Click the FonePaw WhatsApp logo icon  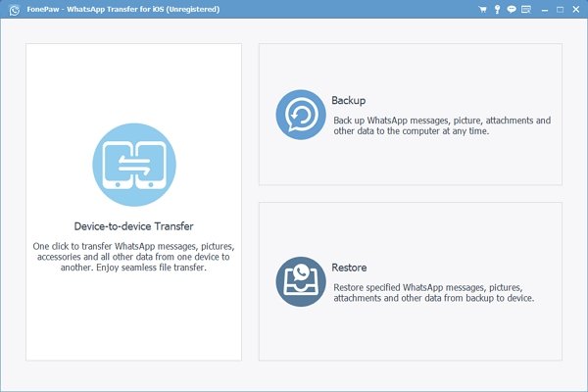[12, 11]
